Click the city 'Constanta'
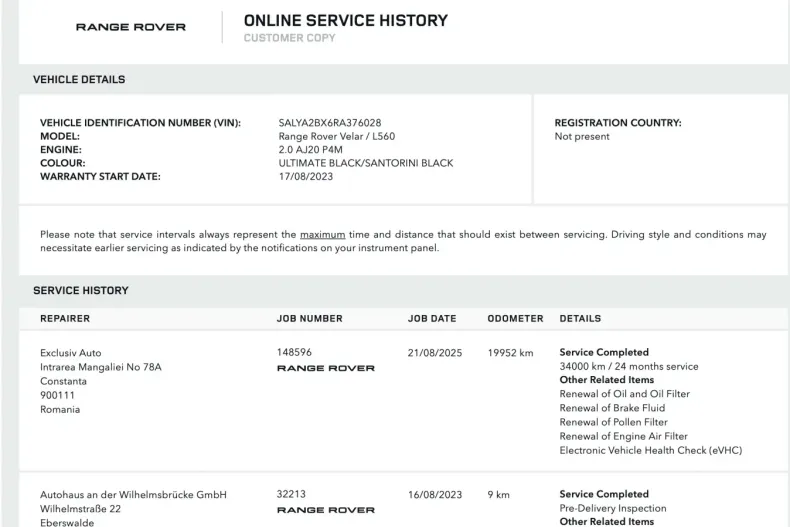The width and height of the screenshot is (790, 527). click(x=63, y=381)
